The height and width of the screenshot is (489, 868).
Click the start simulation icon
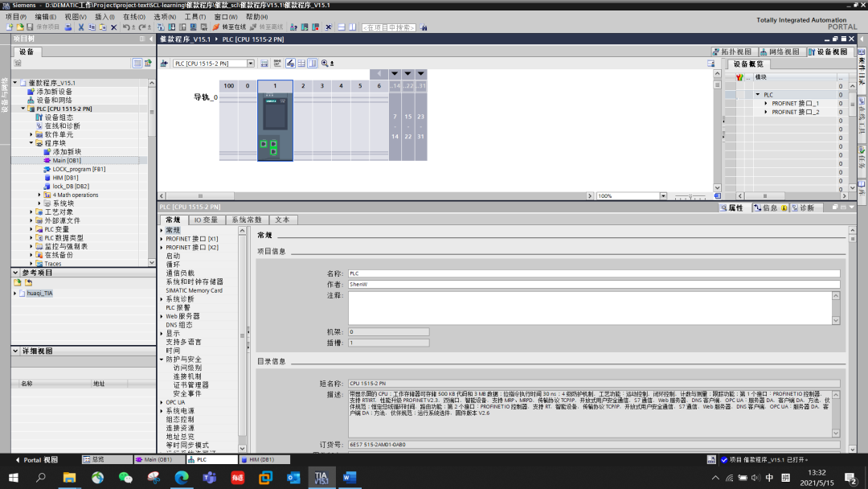pyautogui.click(x=193, y=27)
